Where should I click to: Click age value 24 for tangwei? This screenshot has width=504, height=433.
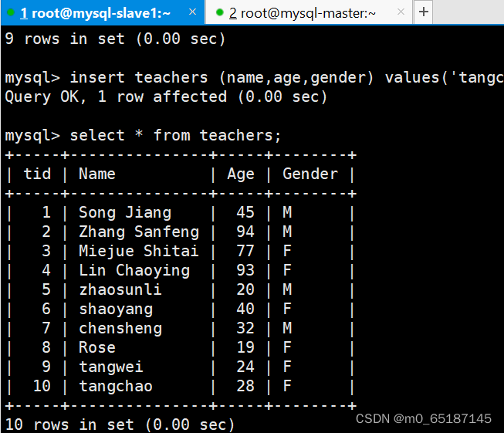(x=245, y=367)
